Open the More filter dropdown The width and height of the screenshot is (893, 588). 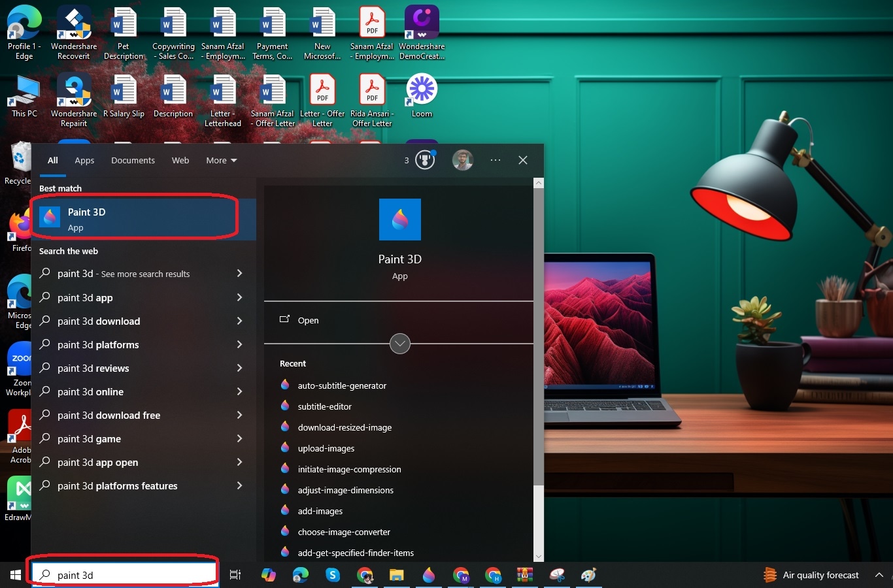(222, 160)
